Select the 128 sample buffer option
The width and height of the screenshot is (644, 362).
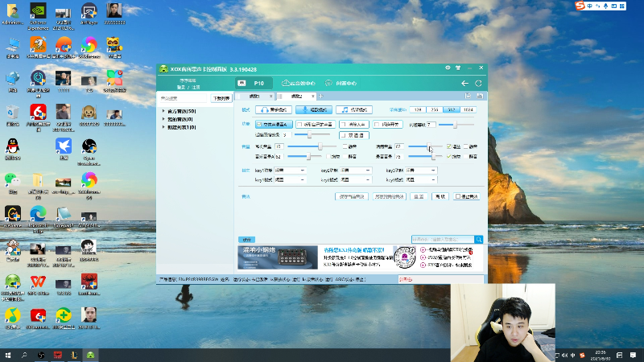418,109
